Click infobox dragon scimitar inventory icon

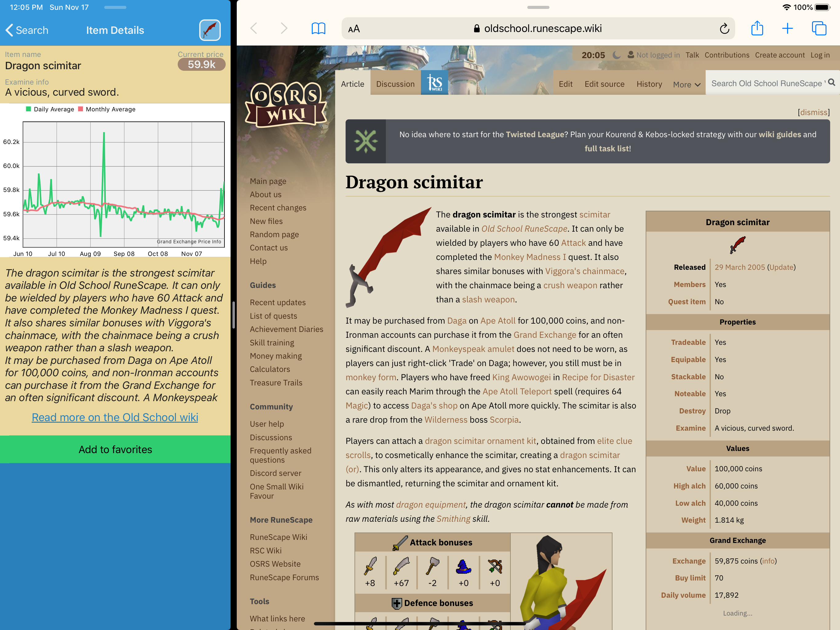click(x=738, y=245)
